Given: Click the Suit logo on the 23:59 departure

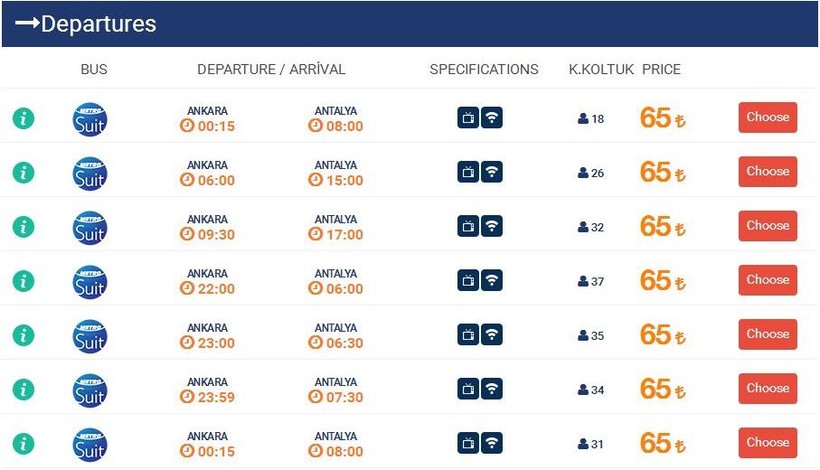Looking at the screenshot, I should pyautogui.click(x=90, y=389).
